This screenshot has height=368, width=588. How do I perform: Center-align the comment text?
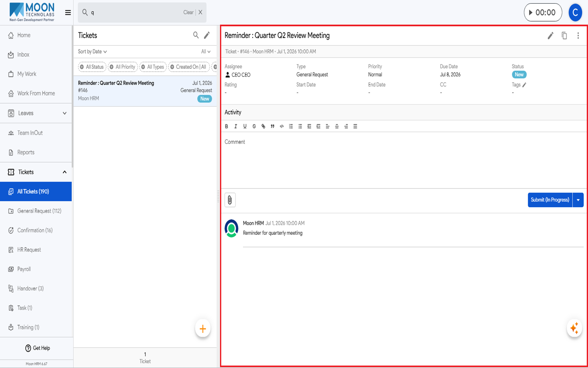click(337, 126)
